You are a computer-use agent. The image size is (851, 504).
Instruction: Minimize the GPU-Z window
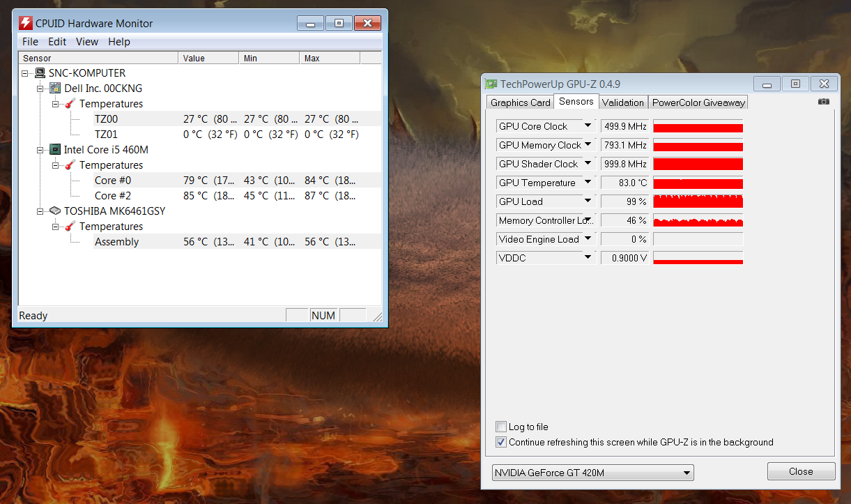[x=767, y=84]
